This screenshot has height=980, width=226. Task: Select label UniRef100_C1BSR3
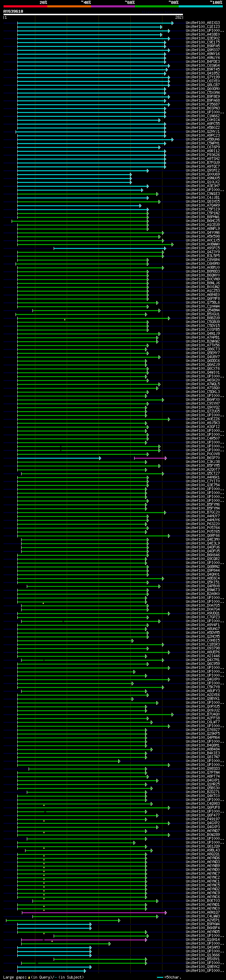coord(203,645)
